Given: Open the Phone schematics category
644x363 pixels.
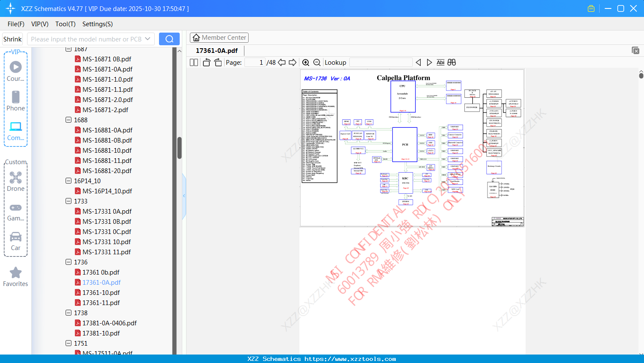Looking at the screenshot, I should click(16, 101).
